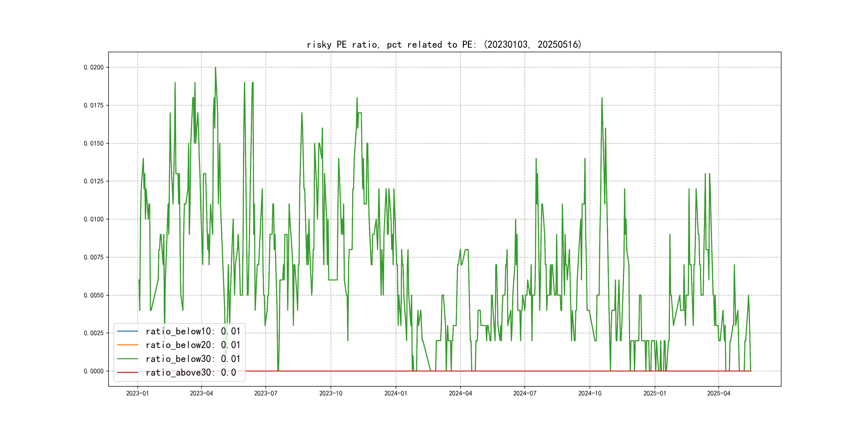This screenshot has height=434, width=868.
Task: Click the 2023-10 x-axis tick label
Action: point(331,394)
